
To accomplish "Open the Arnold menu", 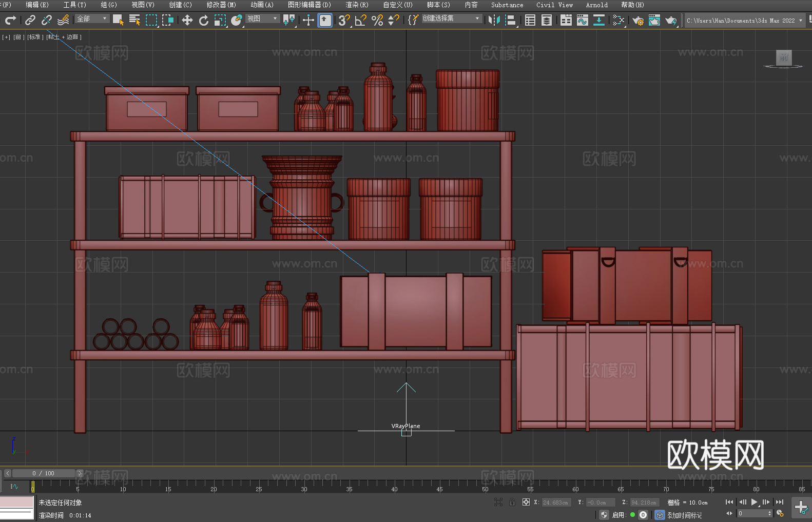I will (597, 5).
